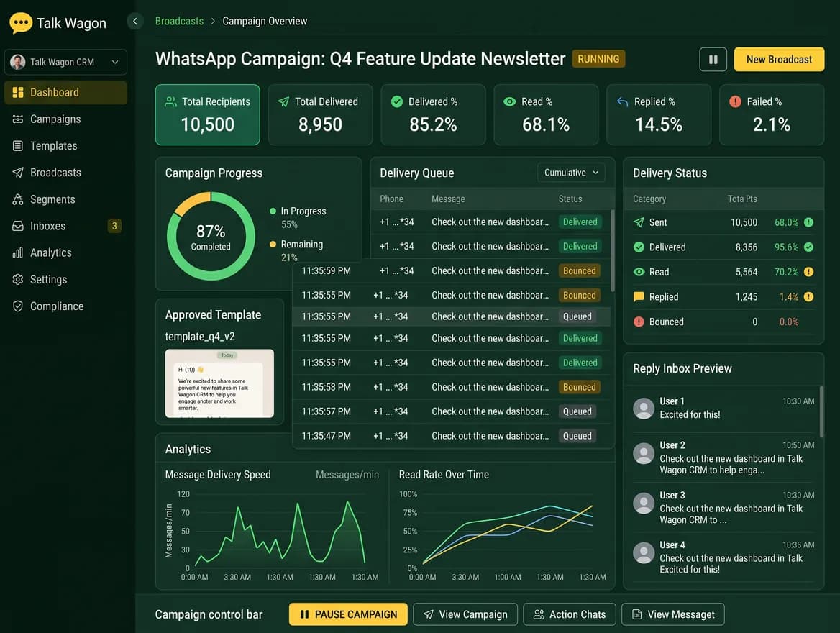840x633 pixels.
Task: Click the RUNNING status badge
Action: point(598,59)
